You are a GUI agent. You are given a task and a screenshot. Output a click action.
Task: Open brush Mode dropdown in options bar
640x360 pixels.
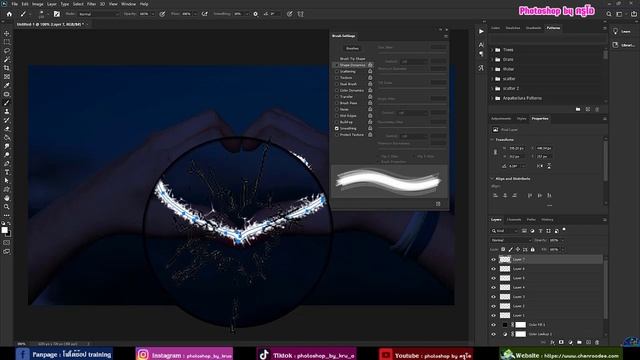pos(98,14)
